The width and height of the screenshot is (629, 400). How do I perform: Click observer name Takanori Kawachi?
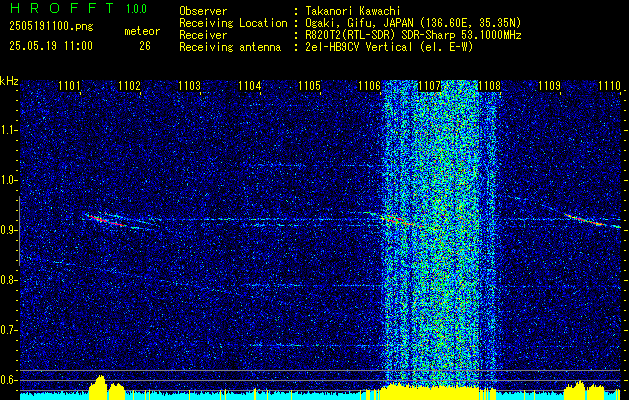tap(352, 11)
